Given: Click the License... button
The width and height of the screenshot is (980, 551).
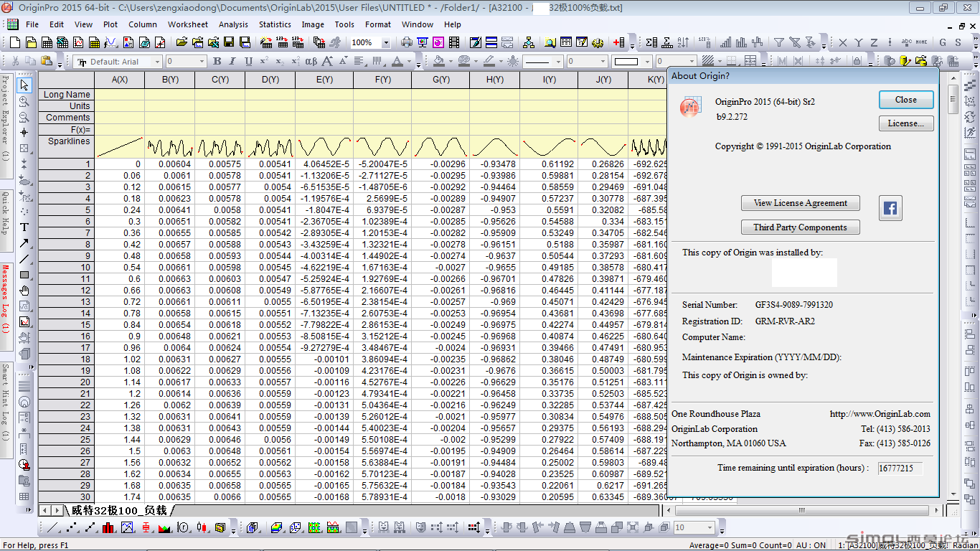Looking at the screenshot, I should (x=906, y=123).
